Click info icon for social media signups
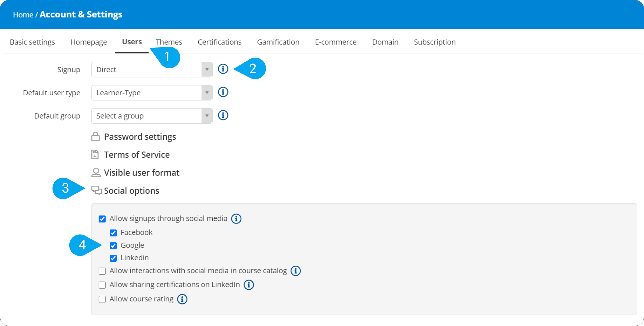Viewport: 644px width, 326px height. point(236,219)
